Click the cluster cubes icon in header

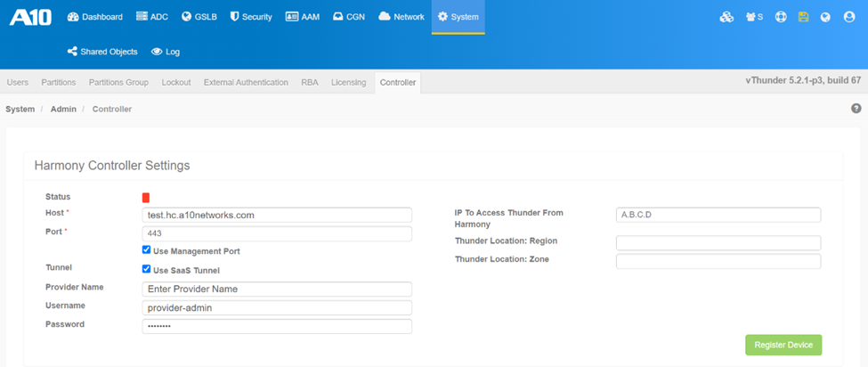[x=726, y=17]
